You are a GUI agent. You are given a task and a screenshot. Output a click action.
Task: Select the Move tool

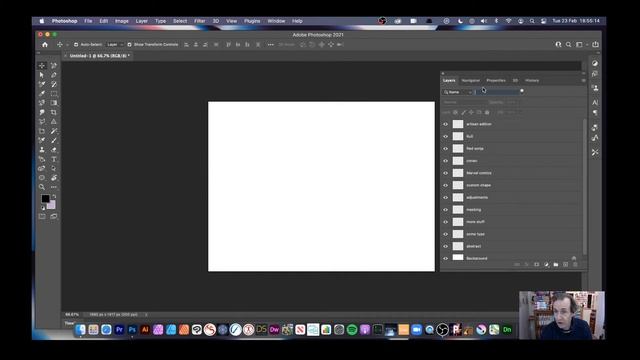tap(42, 66)
